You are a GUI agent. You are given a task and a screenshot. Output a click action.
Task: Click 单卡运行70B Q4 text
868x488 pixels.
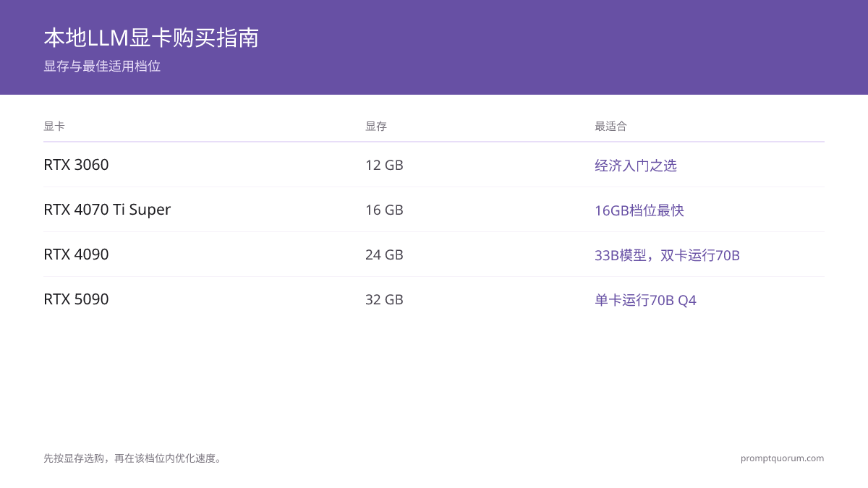click(645, 300)
